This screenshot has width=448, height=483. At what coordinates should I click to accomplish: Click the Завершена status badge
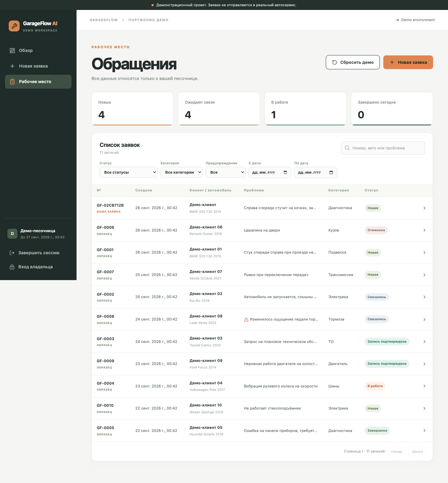coord(377,431)
